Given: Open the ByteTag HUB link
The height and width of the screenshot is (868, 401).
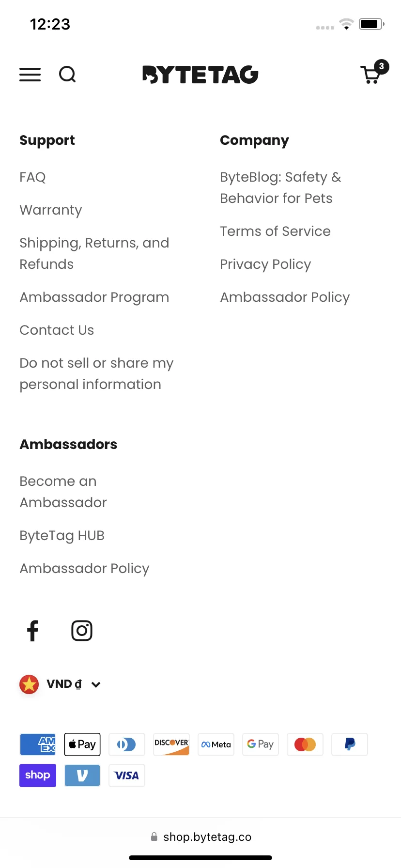Looking at the screenshot, I should tap(62, 535).
